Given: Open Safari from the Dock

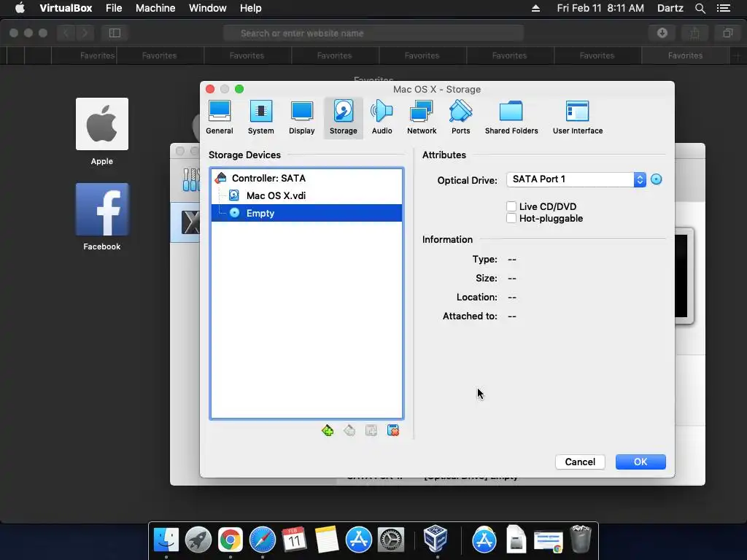Looking at the screenshot, I should pos(262,540).
